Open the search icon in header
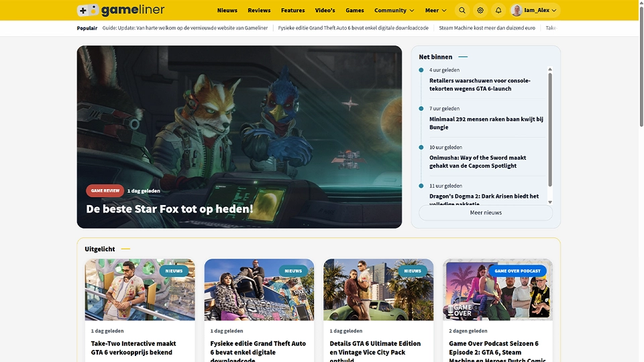The height and width of the screenshot is (362, 644). click(462, 10)
